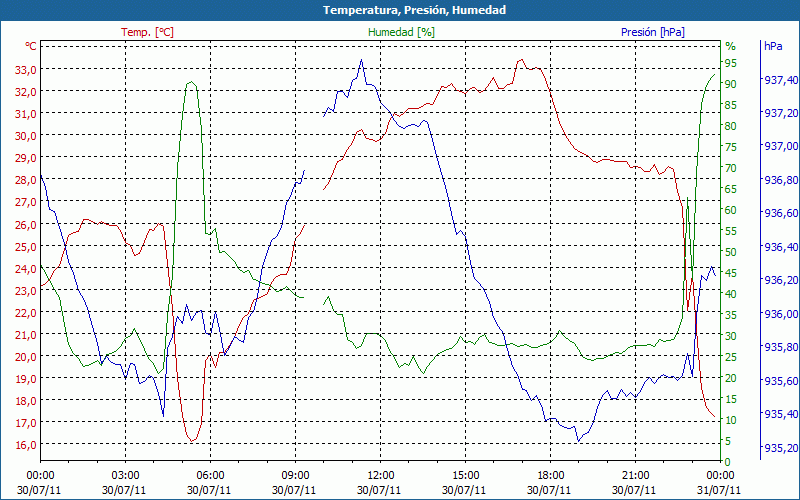Click the 31/07/11 date label

pyautogui.click(x=719, y=490)
